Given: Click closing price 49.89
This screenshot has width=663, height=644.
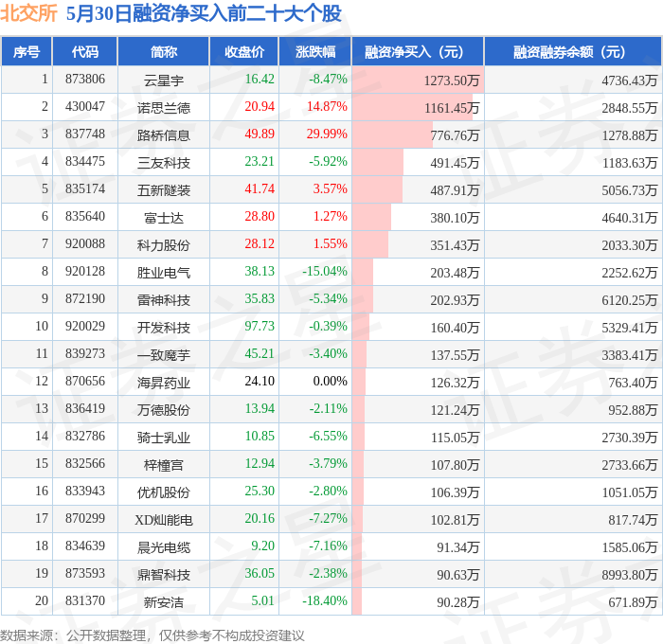Looking at the screenshot, I should (260, 134).
